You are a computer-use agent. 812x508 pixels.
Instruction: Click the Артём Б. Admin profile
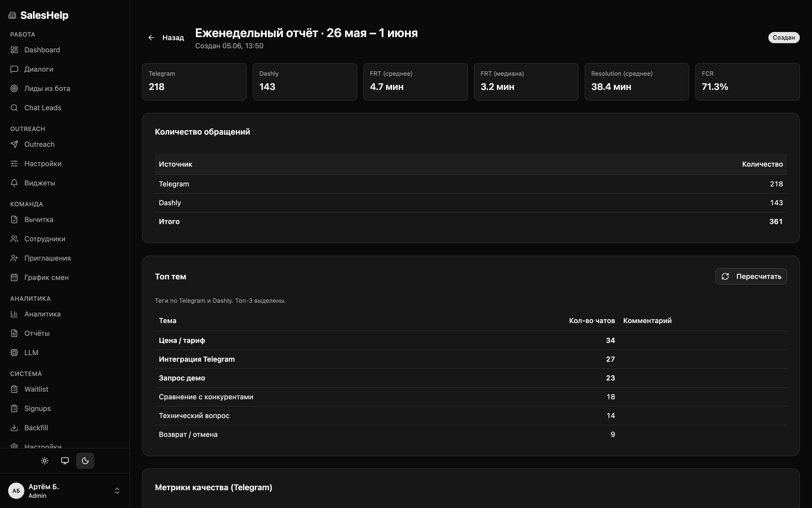(65, 491)
